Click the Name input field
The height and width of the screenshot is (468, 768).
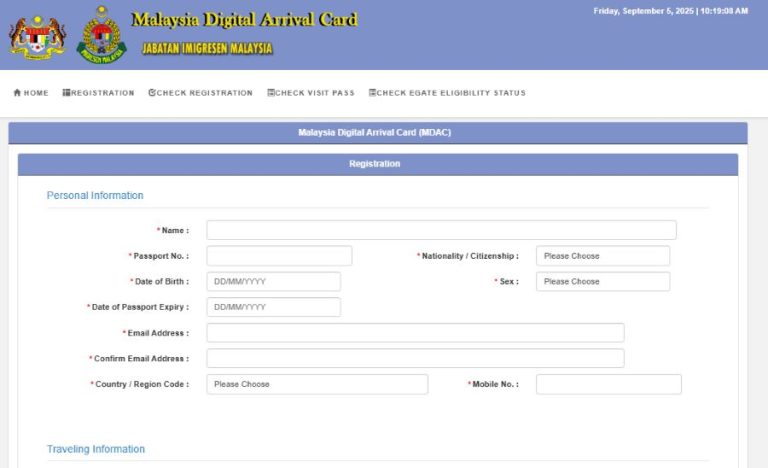point(441,230)
